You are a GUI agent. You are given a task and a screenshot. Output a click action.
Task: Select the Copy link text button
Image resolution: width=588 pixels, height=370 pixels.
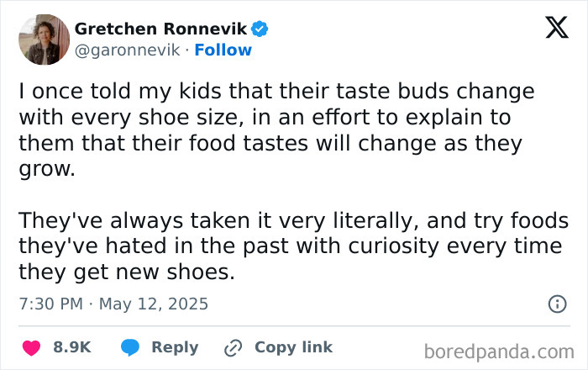click(x=293, y=347)
